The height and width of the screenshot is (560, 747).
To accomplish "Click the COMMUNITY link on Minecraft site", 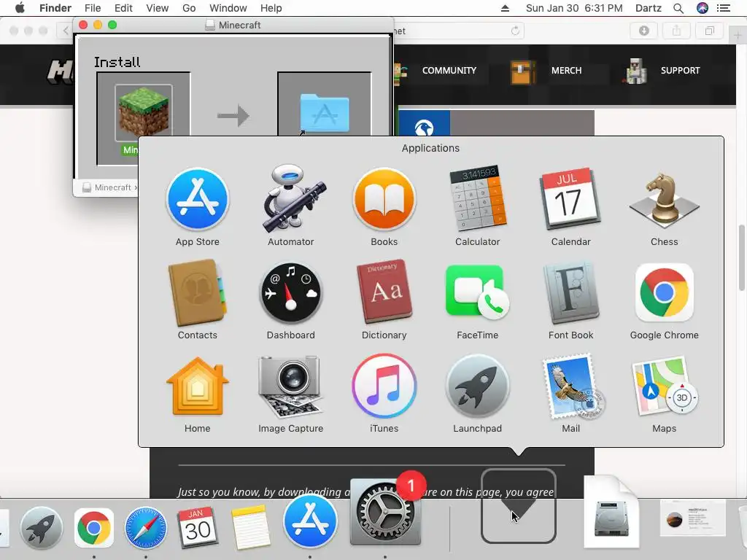I will click(449, 71).
